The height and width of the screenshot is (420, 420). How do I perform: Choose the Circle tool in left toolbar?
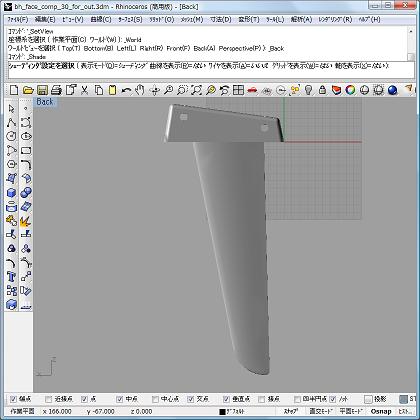pos(11,136)
